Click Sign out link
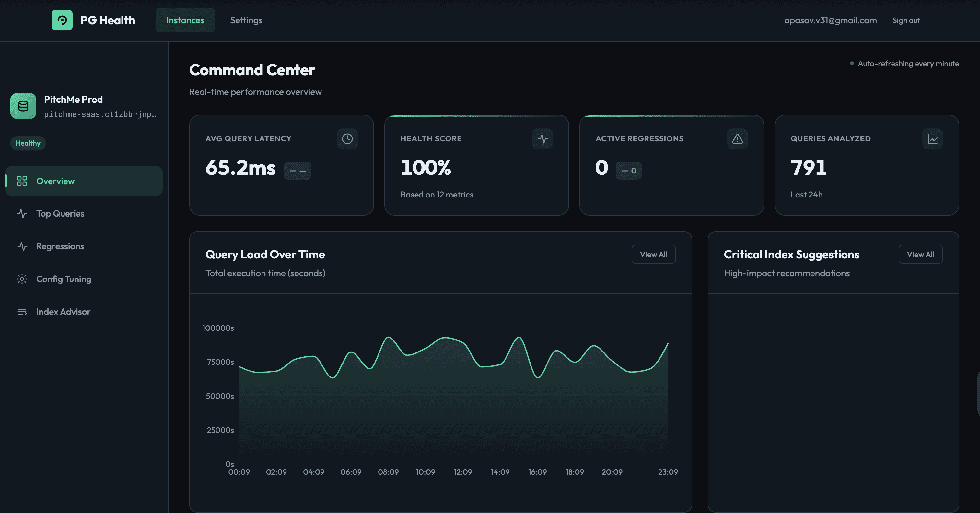980x513 pixels. pyautogui.click(x=906, y=20)
